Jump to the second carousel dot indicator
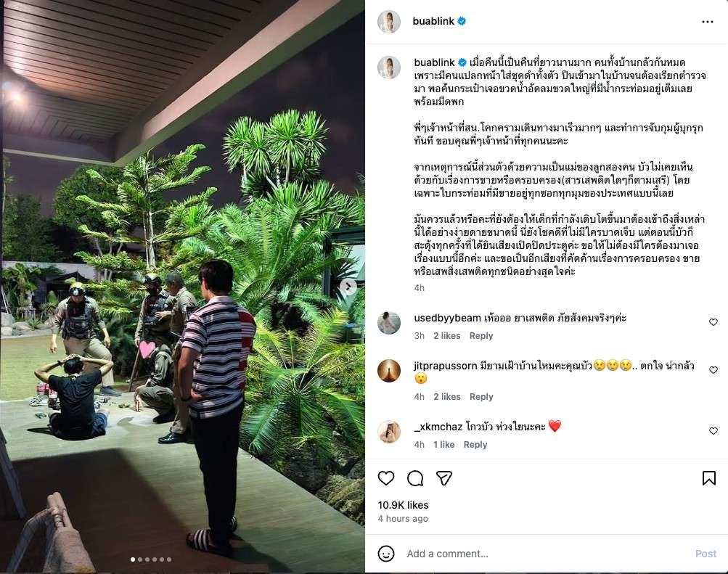 coord(140,559)
